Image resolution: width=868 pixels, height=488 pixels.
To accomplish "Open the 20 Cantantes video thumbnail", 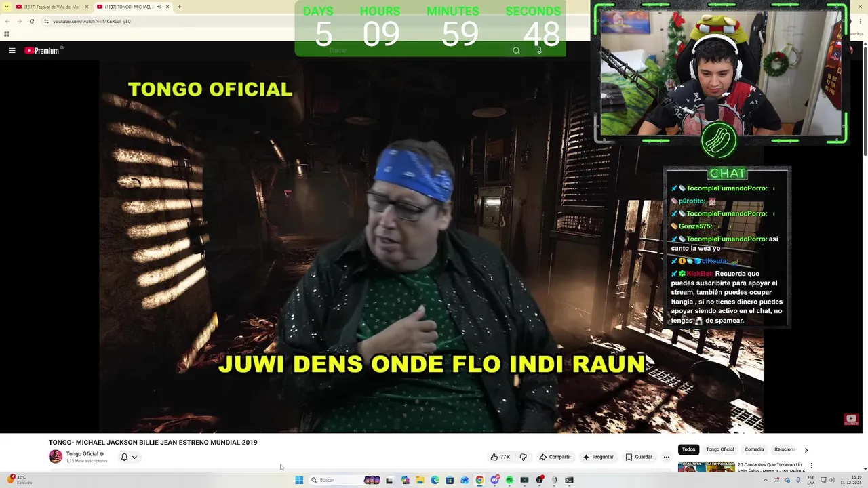I will (706, 467).
